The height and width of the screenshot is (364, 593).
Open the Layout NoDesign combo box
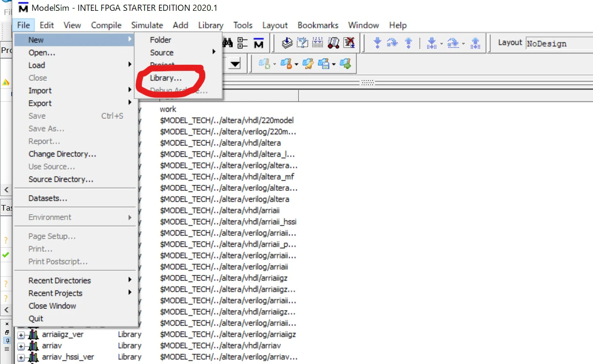559,44
